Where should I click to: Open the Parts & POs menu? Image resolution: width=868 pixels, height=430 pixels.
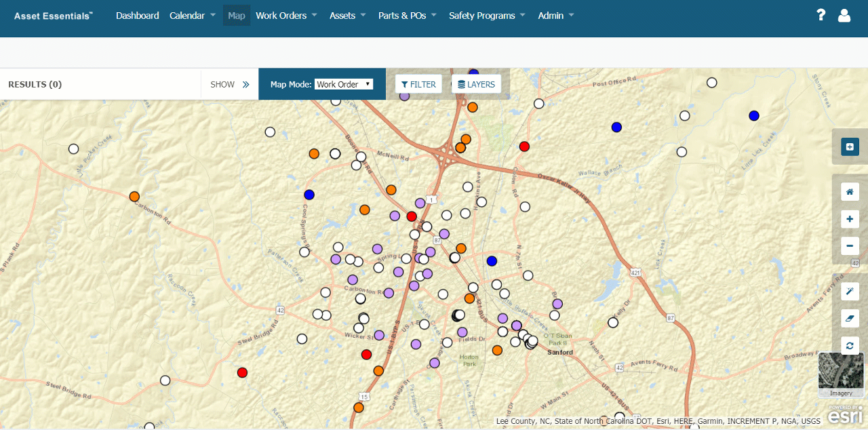(x=408, y=15)
